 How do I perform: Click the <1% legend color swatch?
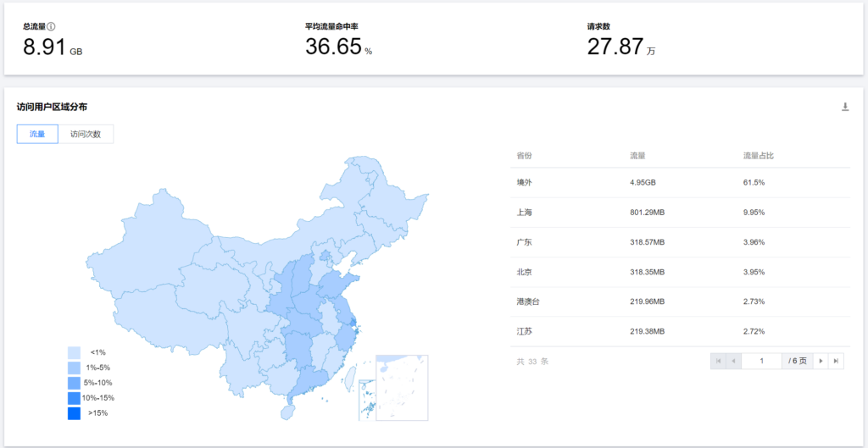tap(75, 352)
